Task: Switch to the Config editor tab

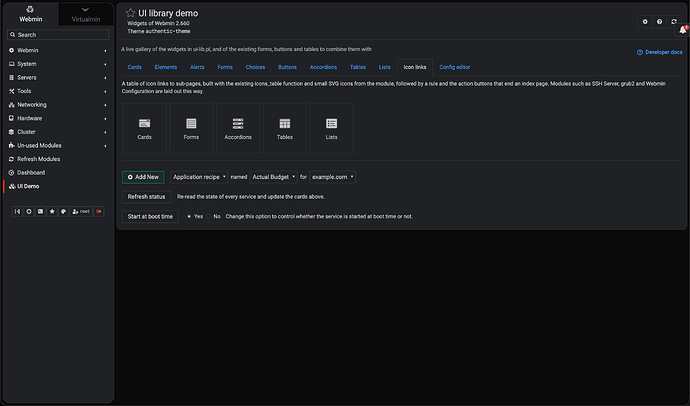Action: 455,67
